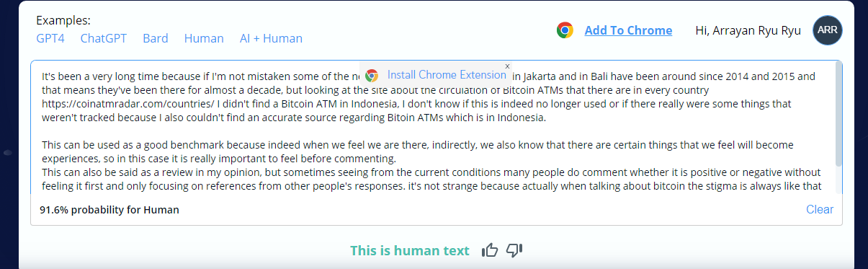Close the Install Chrome Extension popup
The width and height of the screenshot is (868, 269).
click(507, 66)
